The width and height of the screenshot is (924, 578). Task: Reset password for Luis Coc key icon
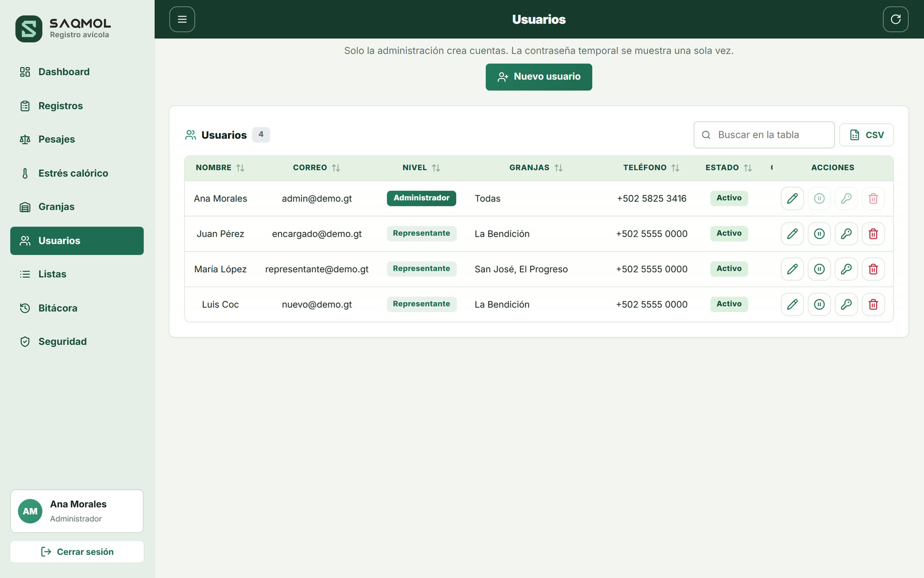click(x=846, y=304)
